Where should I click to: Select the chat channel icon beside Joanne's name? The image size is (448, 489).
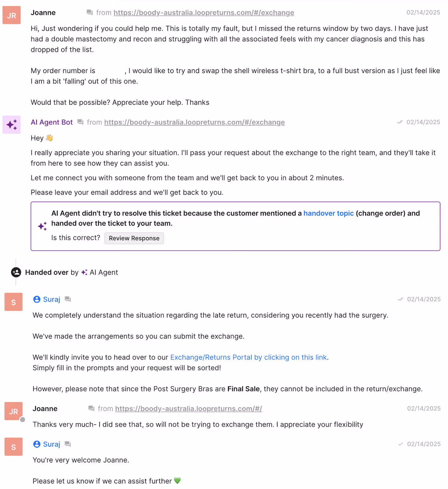coord(89,13)
